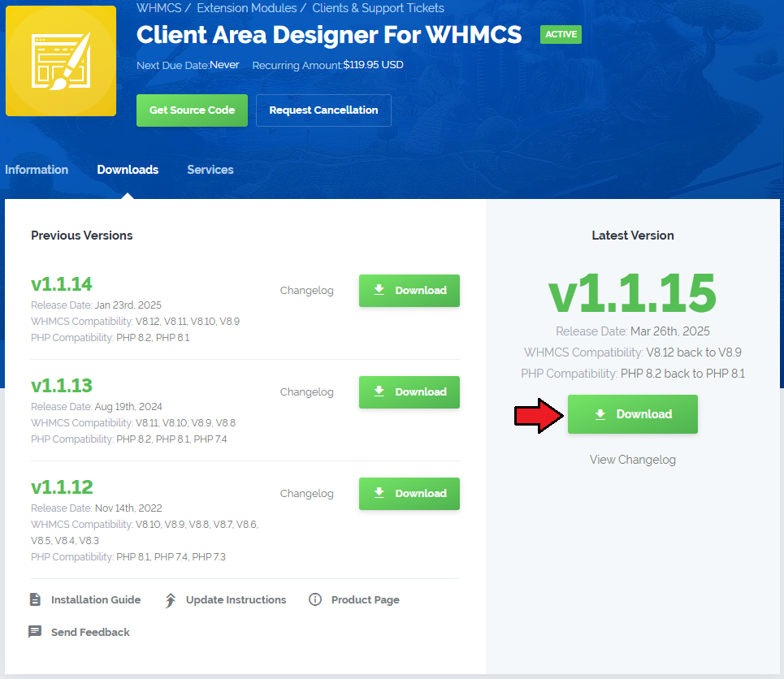784x679 pixels.
Task: Open the Send Feedback link
Action: [x=90, y=632]
